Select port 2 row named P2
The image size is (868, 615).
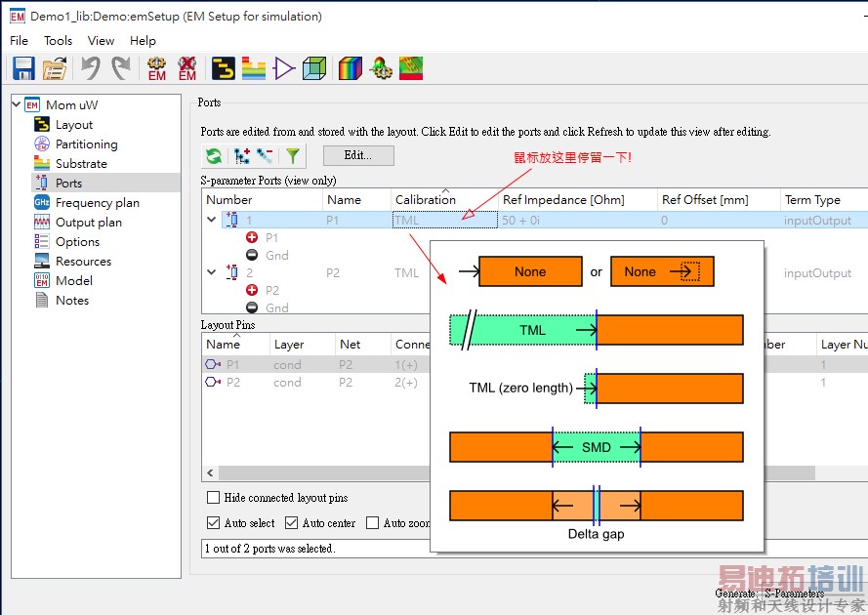pos(333,273)
